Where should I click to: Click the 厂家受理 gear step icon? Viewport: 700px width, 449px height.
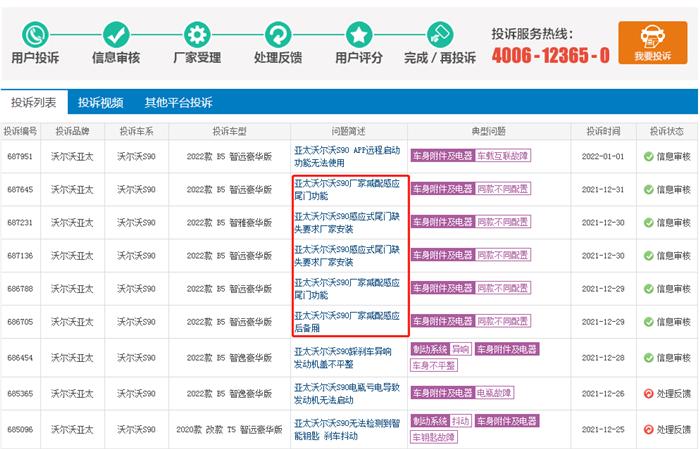click(x=197, y=35)
